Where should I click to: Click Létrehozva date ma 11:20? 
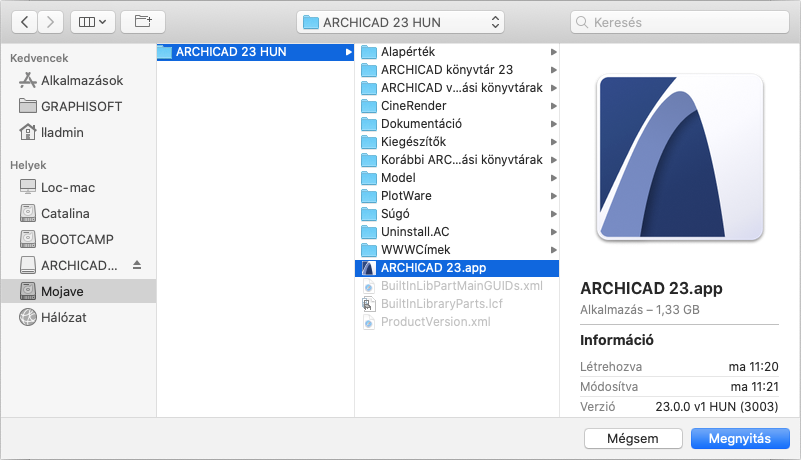click(x=753, y=366)
